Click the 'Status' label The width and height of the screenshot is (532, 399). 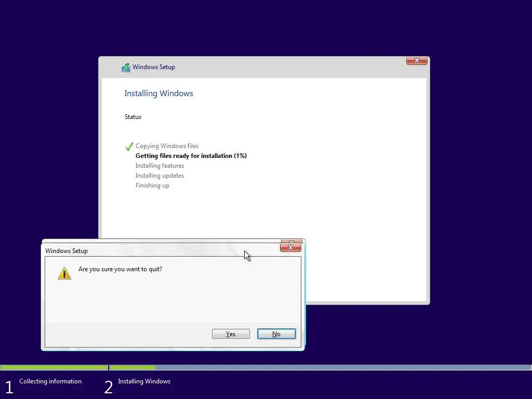point(133,117)
